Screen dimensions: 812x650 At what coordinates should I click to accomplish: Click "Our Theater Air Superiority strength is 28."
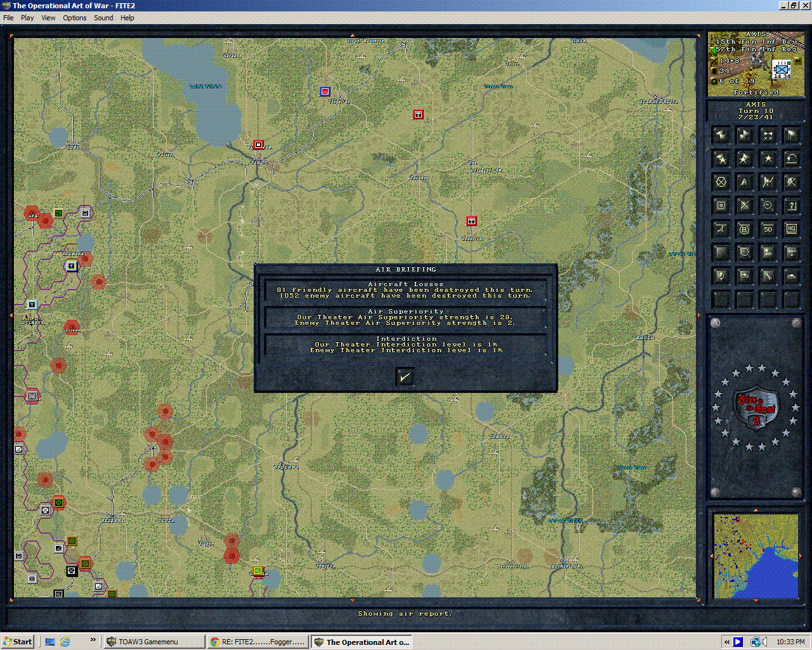coord(405,317)
